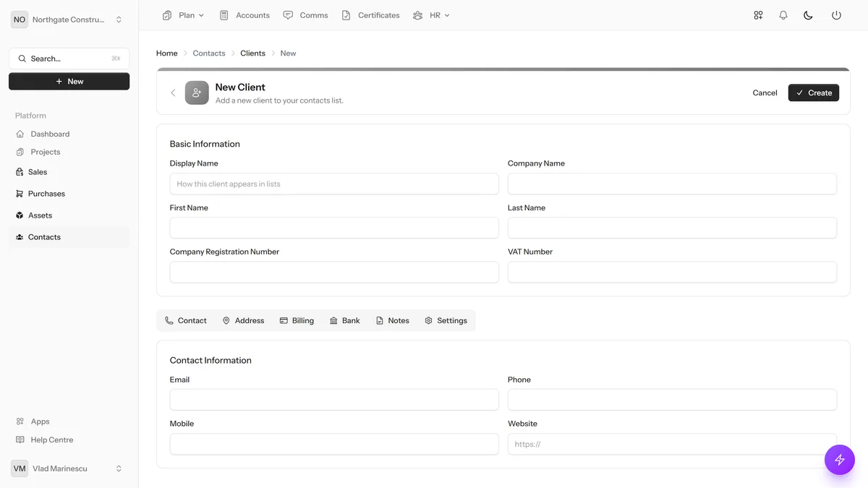The height and width of the screenshot is (488, 868).
Task: Go to Clients breadcrumb
Action: click(252, 53)
